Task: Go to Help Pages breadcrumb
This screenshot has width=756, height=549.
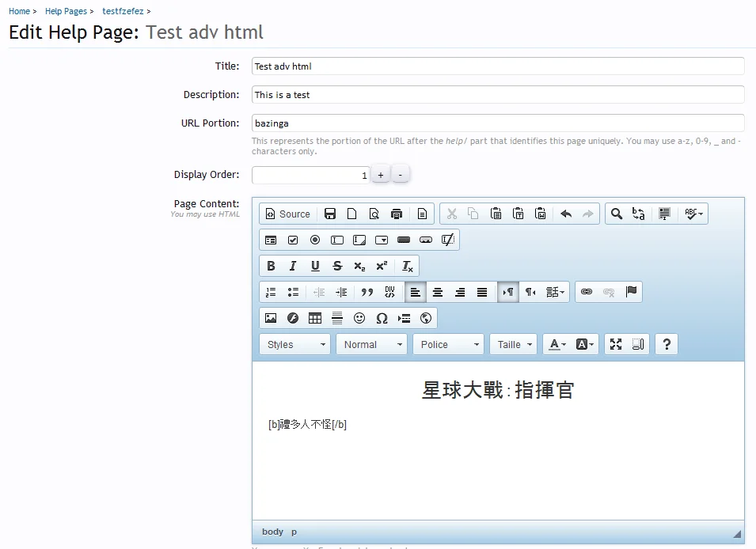Action: click(x=66, y=11)
